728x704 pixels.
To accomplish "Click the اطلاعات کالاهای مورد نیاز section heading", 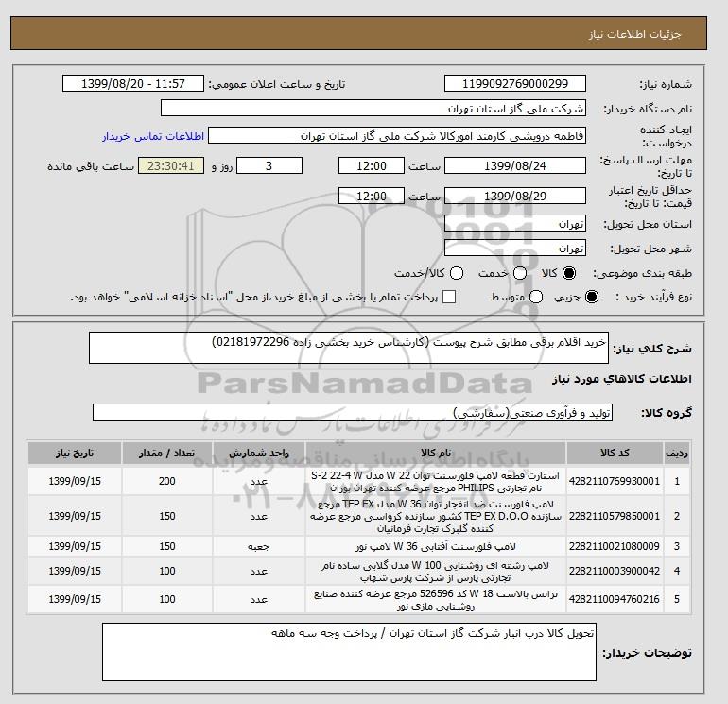I will pos(622,379).
